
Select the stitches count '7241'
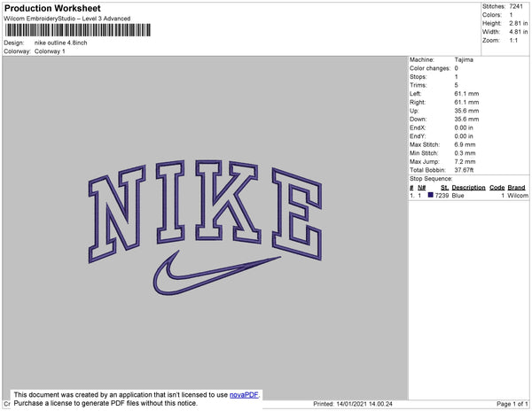(516, 6)
